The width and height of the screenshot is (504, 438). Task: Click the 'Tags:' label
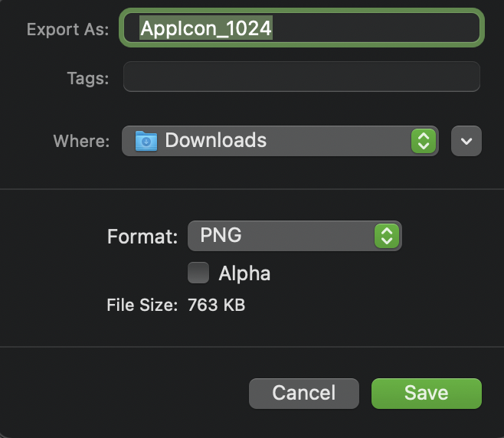click(89, 78)
